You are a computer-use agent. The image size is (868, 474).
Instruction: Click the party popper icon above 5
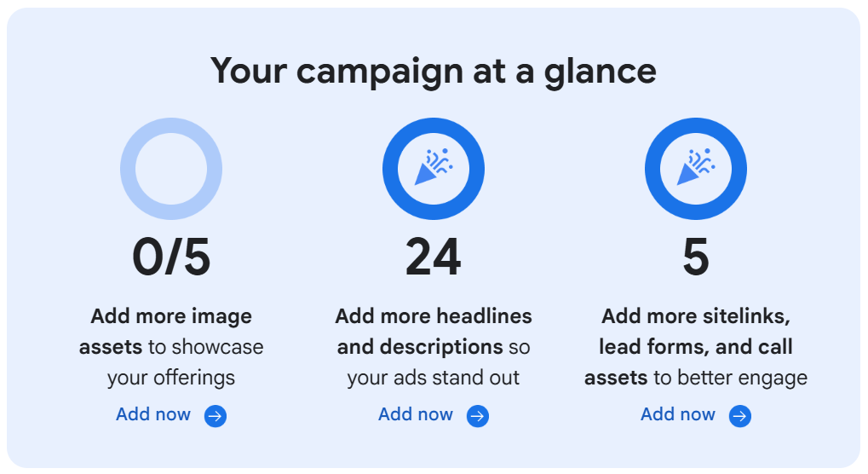click(696, 168)
